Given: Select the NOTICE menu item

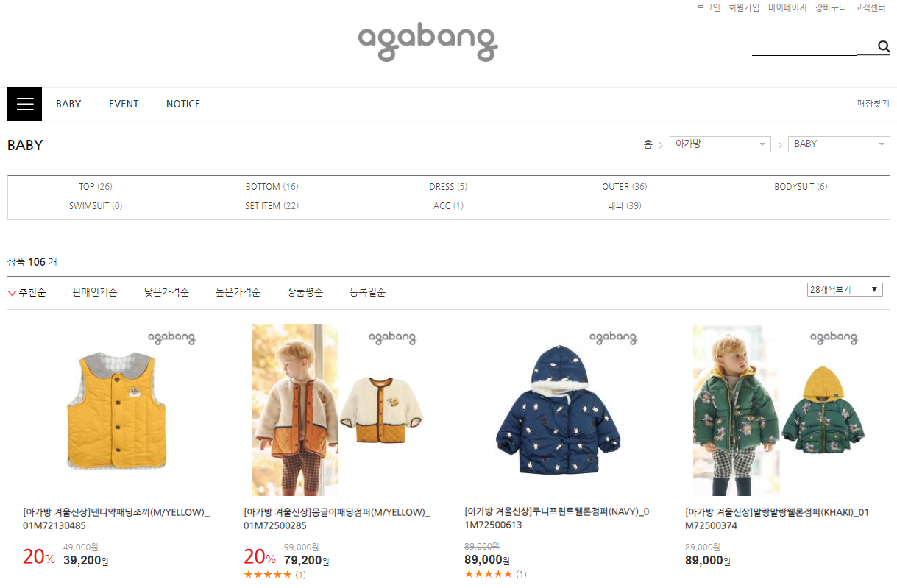Looking at the screenshot, I should 183,104.
